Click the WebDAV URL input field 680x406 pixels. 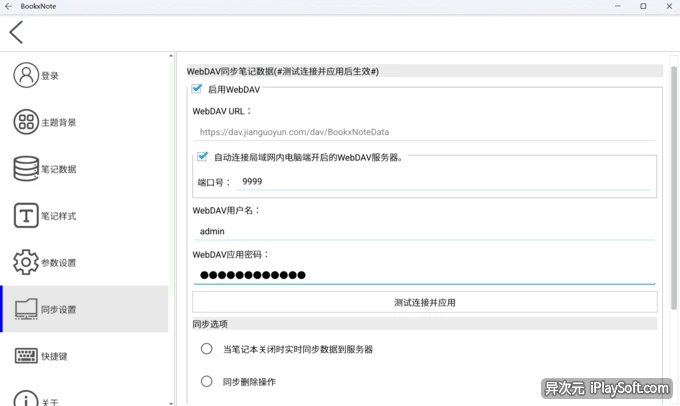pos(425,131)
